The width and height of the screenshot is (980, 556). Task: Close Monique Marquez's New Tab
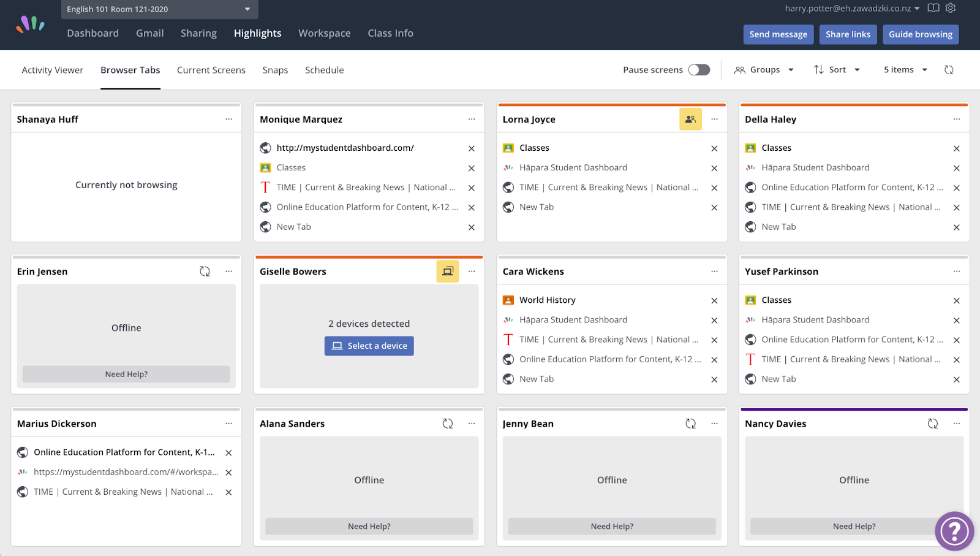(x=472, y=227)
